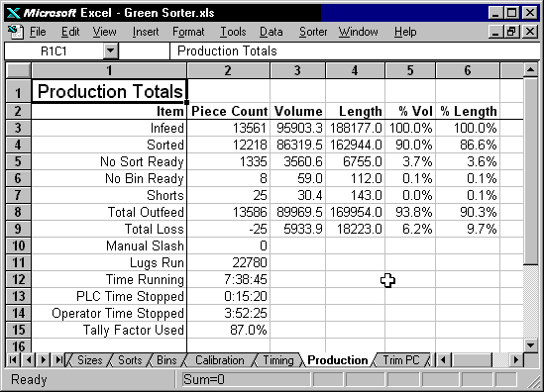Select the Trim PC sheet tab
The height and width of the screenshot is (392, 544).
tap(401, 360)
